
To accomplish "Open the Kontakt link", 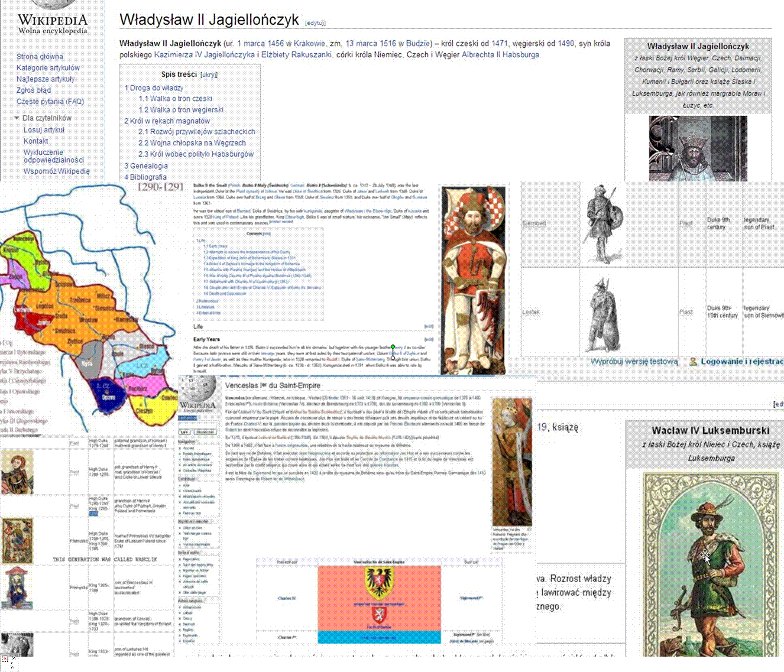I will coord(35,141).
